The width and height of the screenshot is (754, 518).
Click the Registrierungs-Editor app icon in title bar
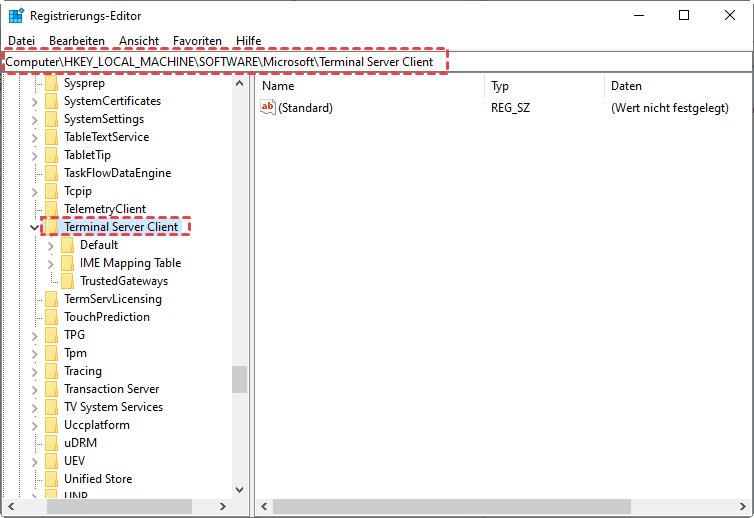tap(16, 15)
